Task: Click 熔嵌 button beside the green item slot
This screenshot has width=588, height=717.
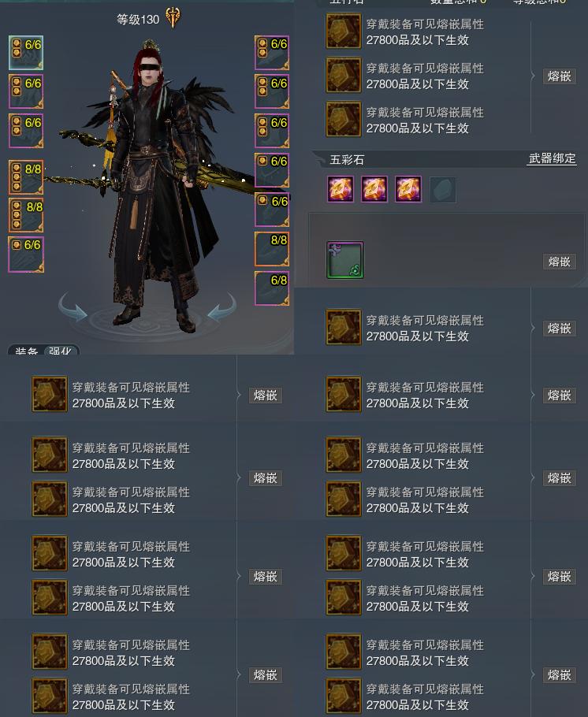Action: click(x=559, y=262)
